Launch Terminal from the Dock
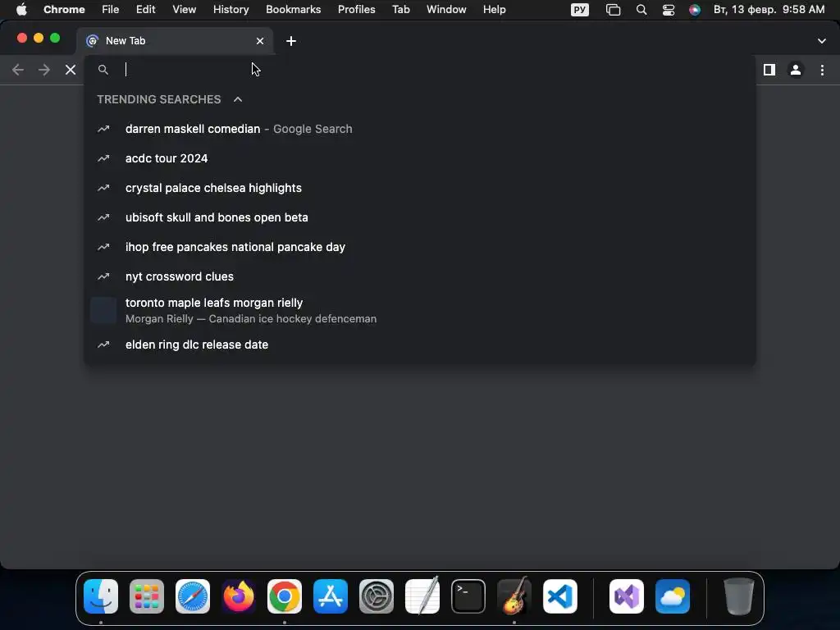This screenshot has width=840, height=630. pyautogui.click(x=468, y=596)
